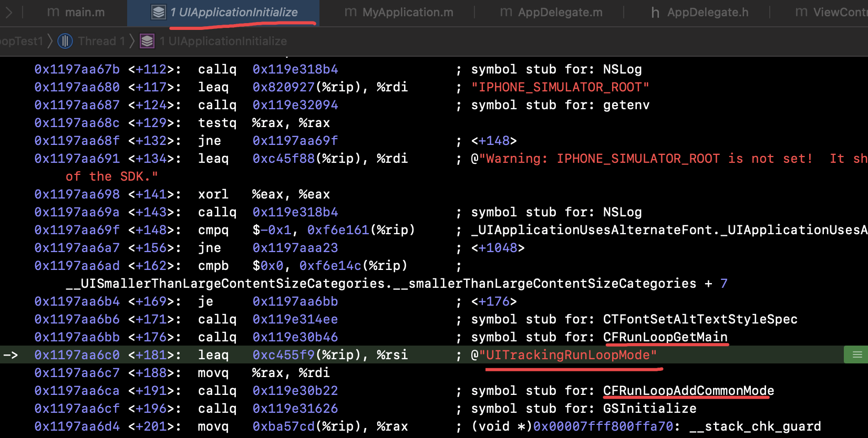Click the forward navigation arrow at top left
Screen dimensions: 868x438
tap(8, 12)
